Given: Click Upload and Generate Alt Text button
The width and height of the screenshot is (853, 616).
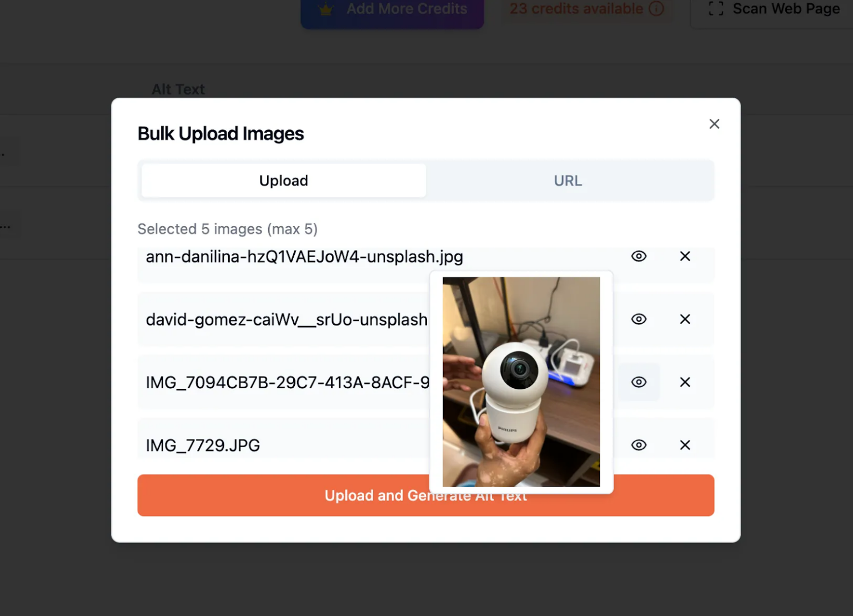Looking at the screenshot, I should point(425,495).
